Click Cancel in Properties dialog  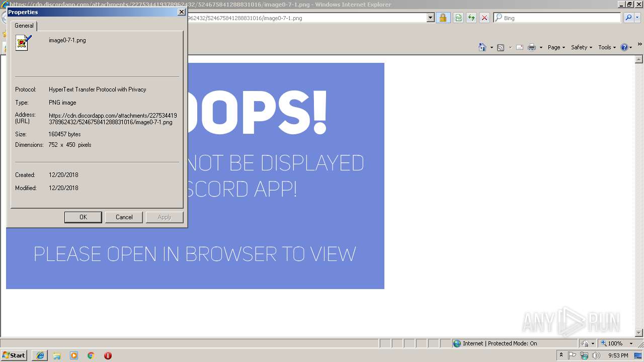[x=124, y=217]
